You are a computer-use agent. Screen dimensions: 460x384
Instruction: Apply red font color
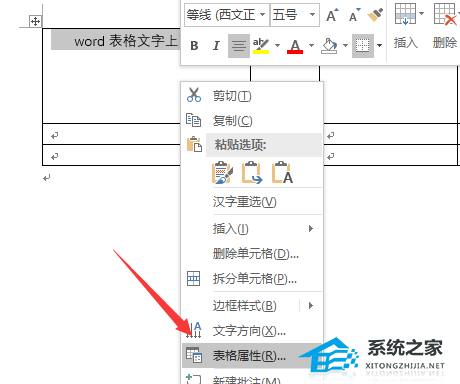(295, 46)
